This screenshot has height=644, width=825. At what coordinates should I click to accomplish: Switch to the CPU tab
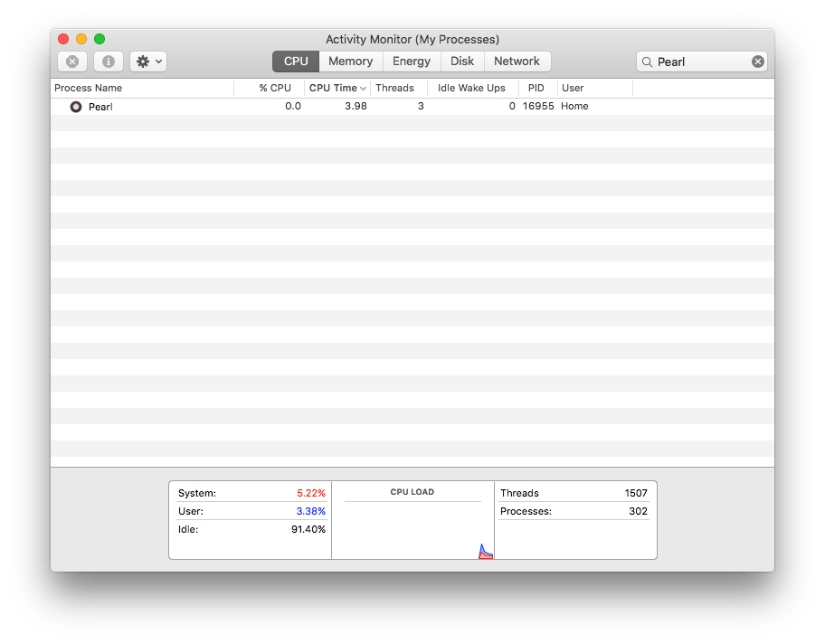coord(296,62)
